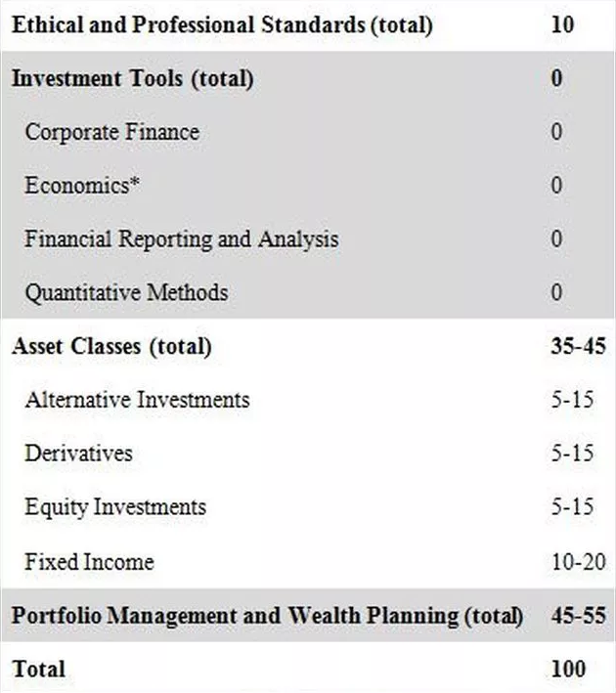Click the 10-20 Fixed Income weight
The image size is (616, 693).
(578, 562)
